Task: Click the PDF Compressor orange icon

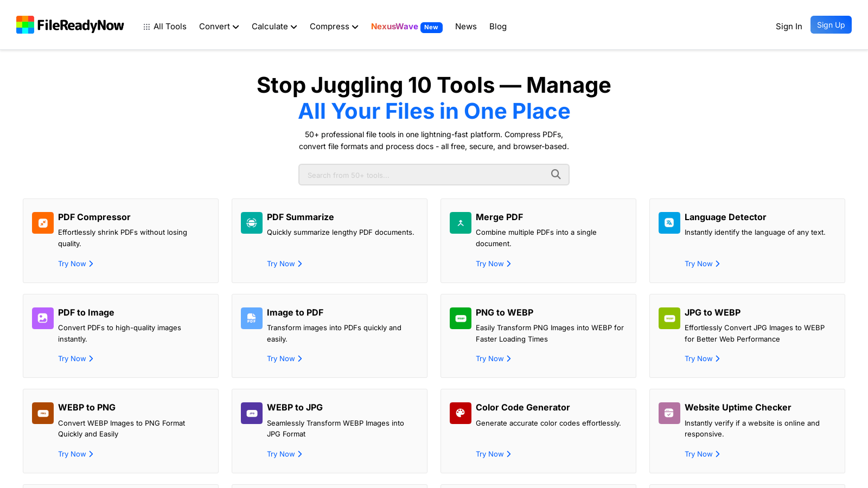Action: pyautogui.click(x=43, y=223)
